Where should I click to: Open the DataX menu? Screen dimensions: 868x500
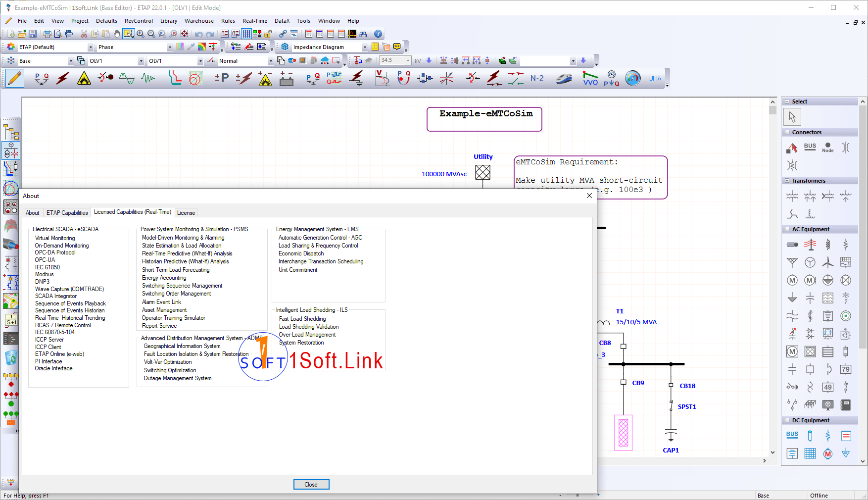(282, 21)
